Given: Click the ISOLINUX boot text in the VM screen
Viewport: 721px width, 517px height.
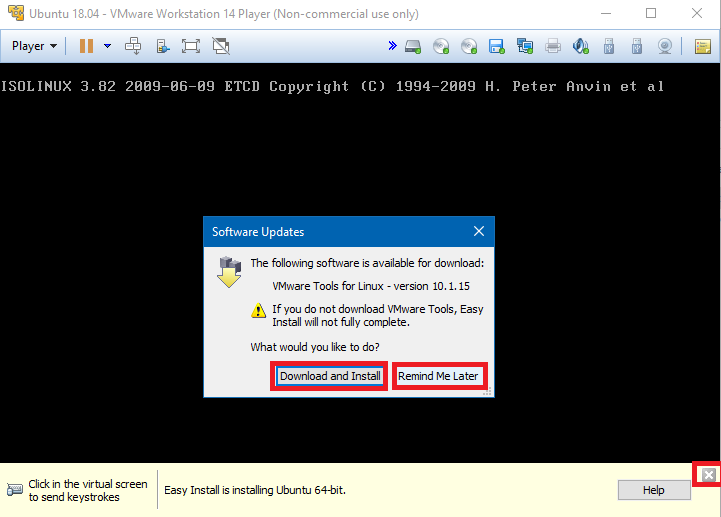Looking at the screenshot, I should tap(332, 86).
